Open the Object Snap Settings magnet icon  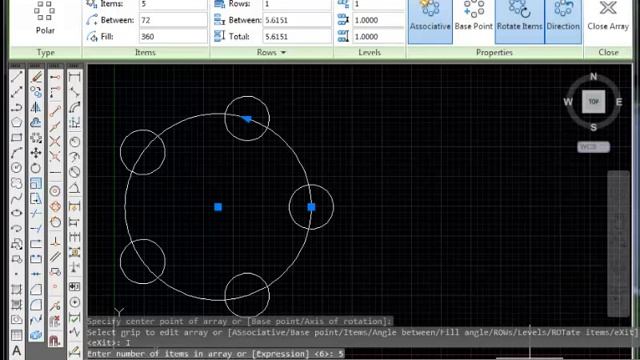pyautogui.click(x=55, y=340)
